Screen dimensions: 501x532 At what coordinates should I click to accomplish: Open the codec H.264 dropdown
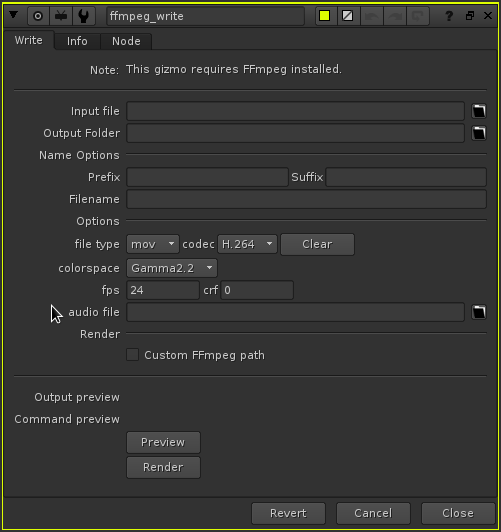click(247, 244)
